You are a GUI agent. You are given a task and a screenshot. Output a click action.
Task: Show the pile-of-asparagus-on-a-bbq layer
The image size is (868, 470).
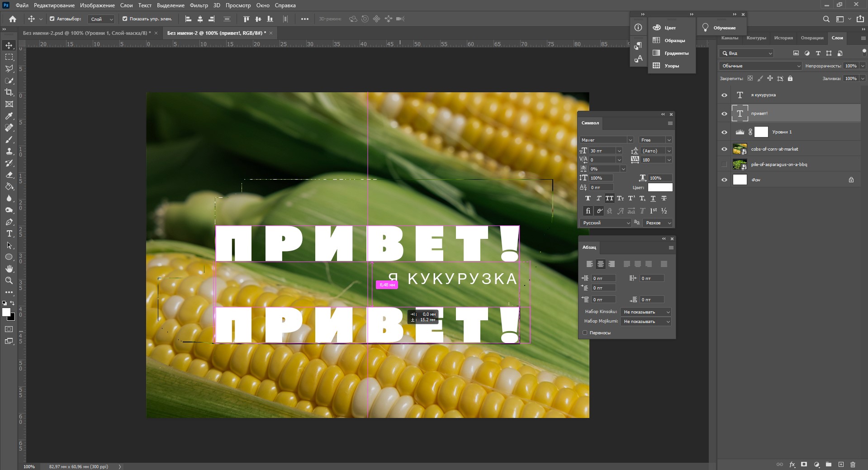click(x=724, y=165)
